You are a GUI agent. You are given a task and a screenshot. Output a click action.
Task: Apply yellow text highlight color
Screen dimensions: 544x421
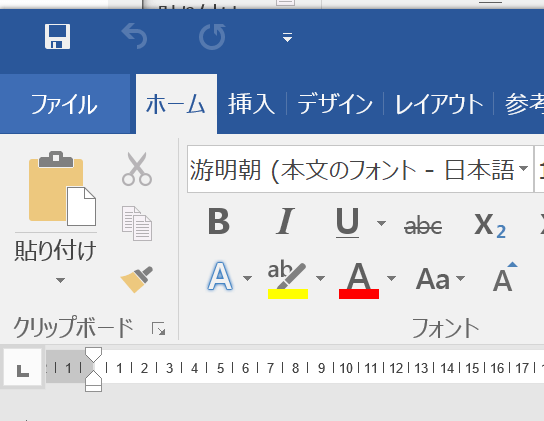pos(288,279)
